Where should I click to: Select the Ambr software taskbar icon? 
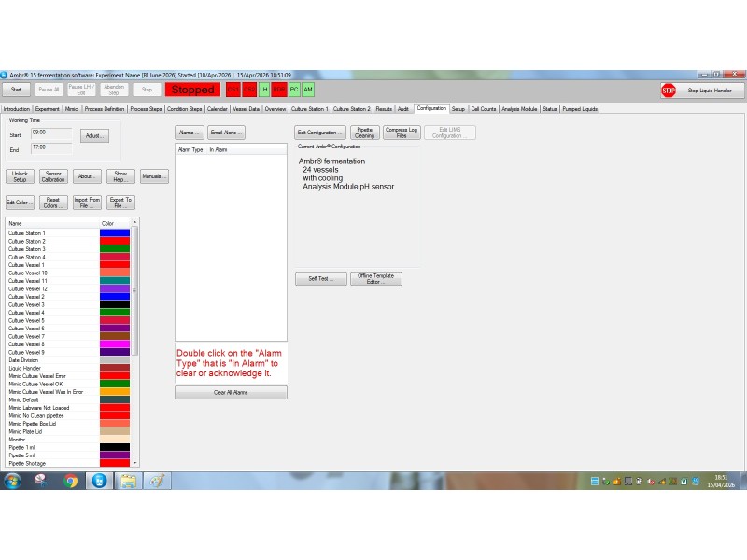tap(99, 481)
